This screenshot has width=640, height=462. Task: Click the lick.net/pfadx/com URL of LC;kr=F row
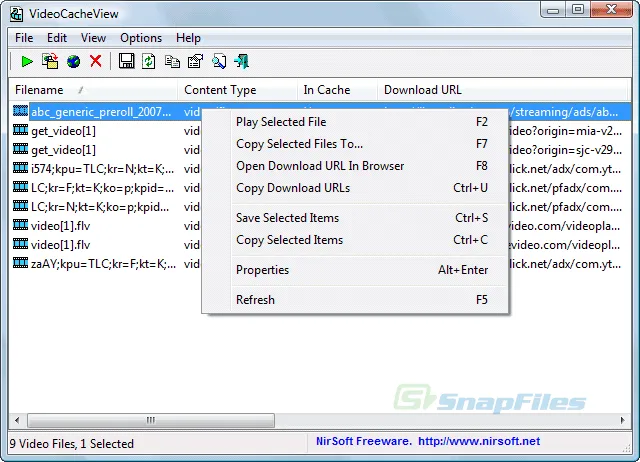pyautogui.click(x=565, y=188)
